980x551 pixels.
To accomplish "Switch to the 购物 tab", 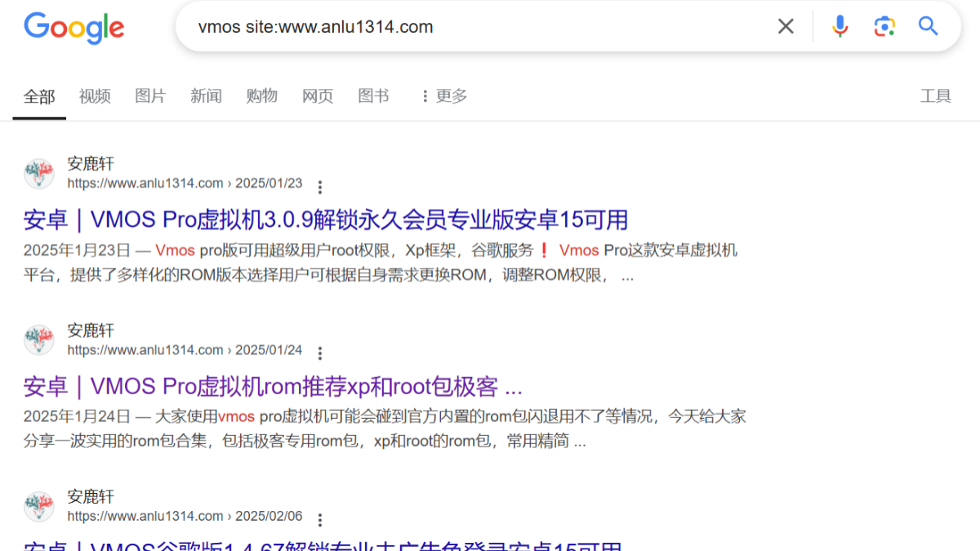I will click(x=262, y=96).
